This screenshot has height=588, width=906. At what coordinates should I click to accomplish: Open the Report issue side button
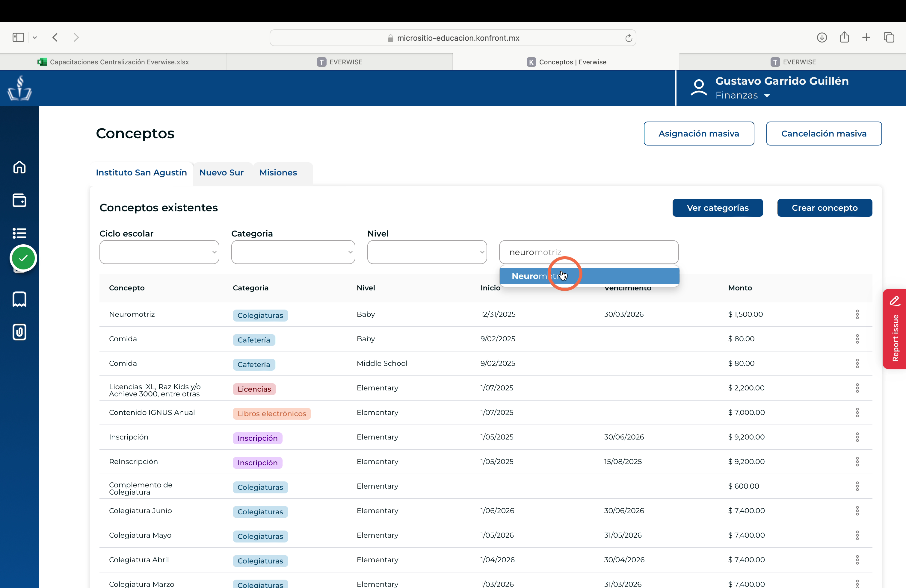point(895,329)
